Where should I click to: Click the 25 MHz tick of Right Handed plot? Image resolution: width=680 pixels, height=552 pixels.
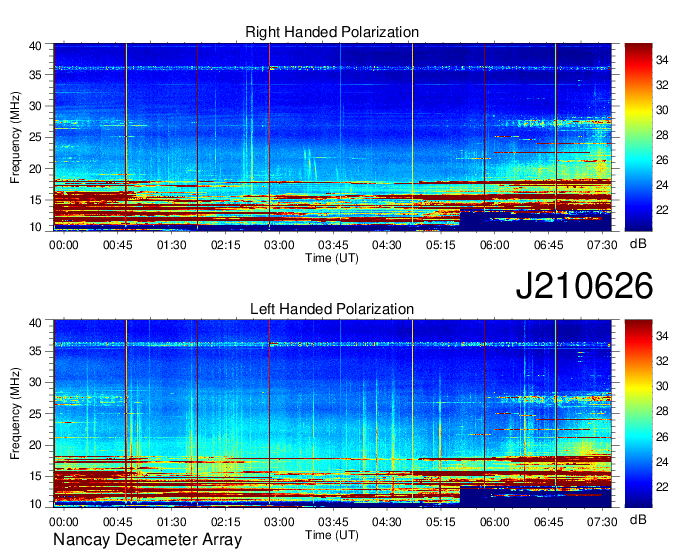36,138
